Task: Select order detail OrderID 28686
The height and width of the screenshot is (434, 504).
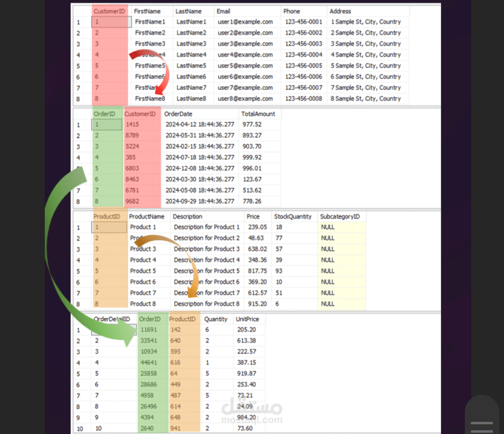Action: 149,384
